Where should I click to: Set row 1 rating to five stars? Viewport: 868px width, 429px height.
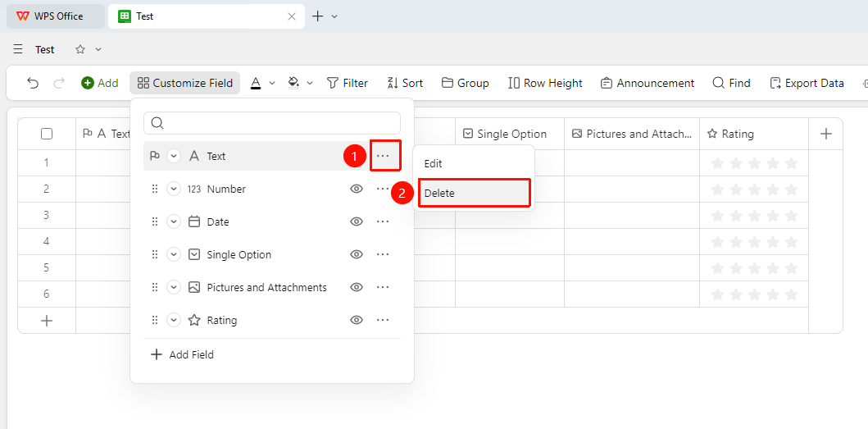(x=792, y=163)
